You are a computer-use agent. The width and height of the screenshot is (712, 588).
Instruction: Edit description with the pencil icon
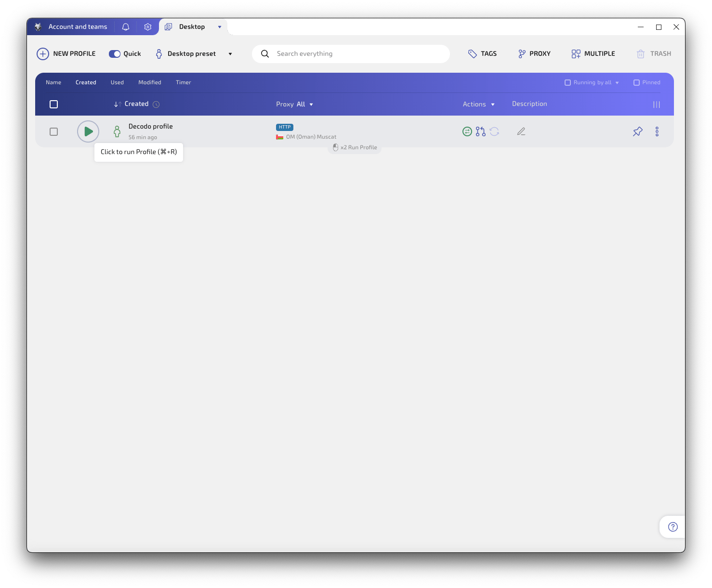point(521,131)
